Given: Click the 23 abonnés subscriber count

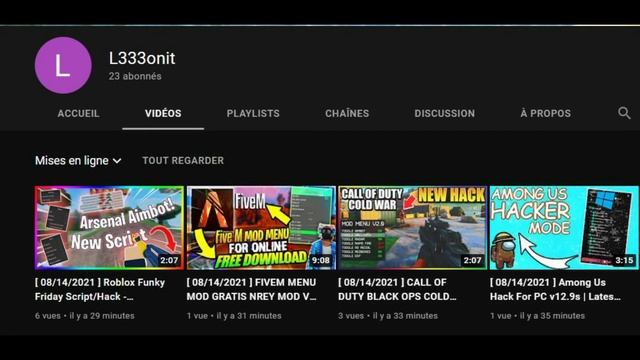Looking at the screenshot, I should pos(135,76).
